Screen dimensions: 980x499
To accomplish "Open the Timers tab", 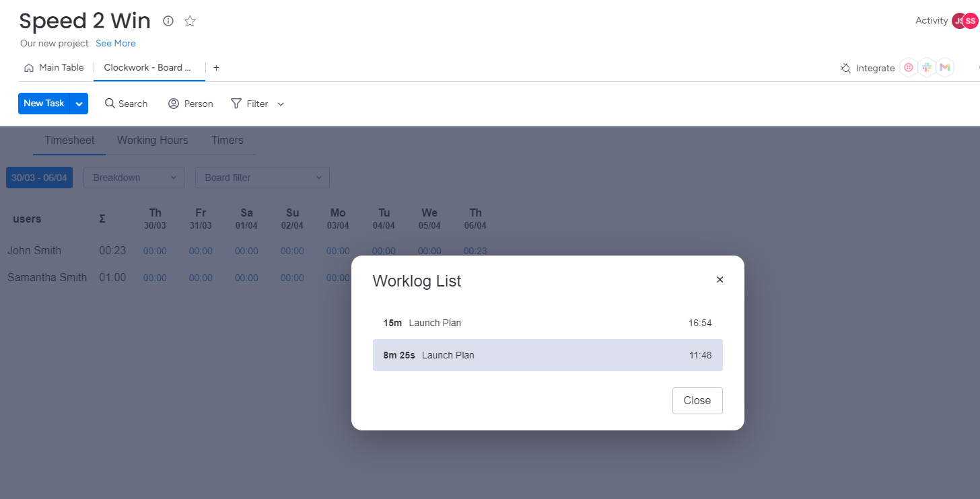I will [227, 141].
